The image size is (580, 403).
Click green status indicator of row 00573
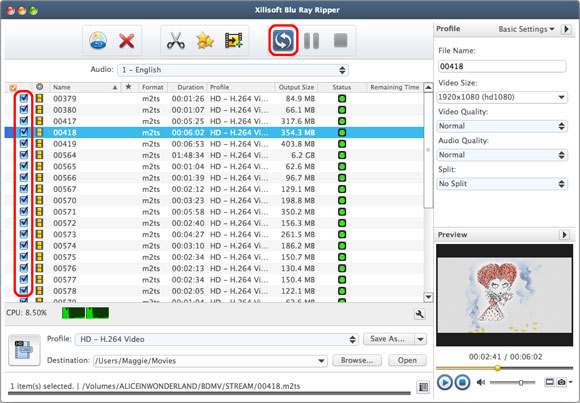click(342, 235)
